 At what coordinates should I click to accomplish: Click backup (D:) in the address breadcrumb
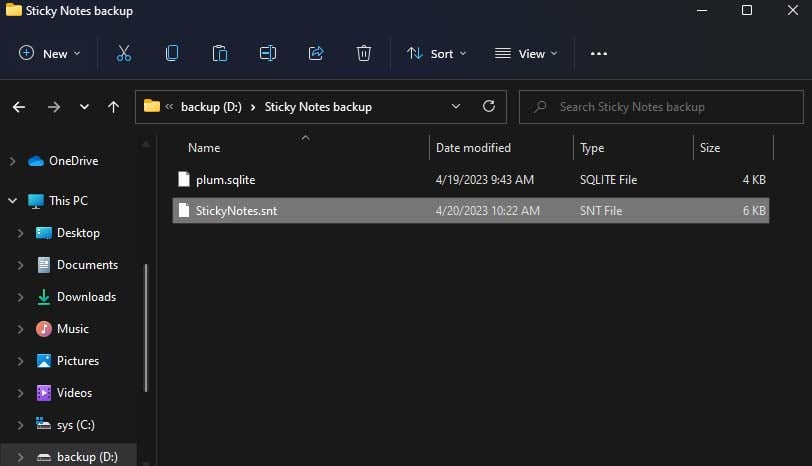tap(212, 107)
